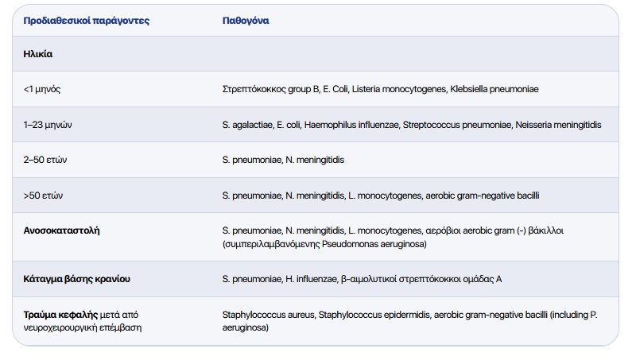Select the "Κάταγμα βάσης κρανίου" label
This screenshot has width=636, height=364.
point(77,279)
